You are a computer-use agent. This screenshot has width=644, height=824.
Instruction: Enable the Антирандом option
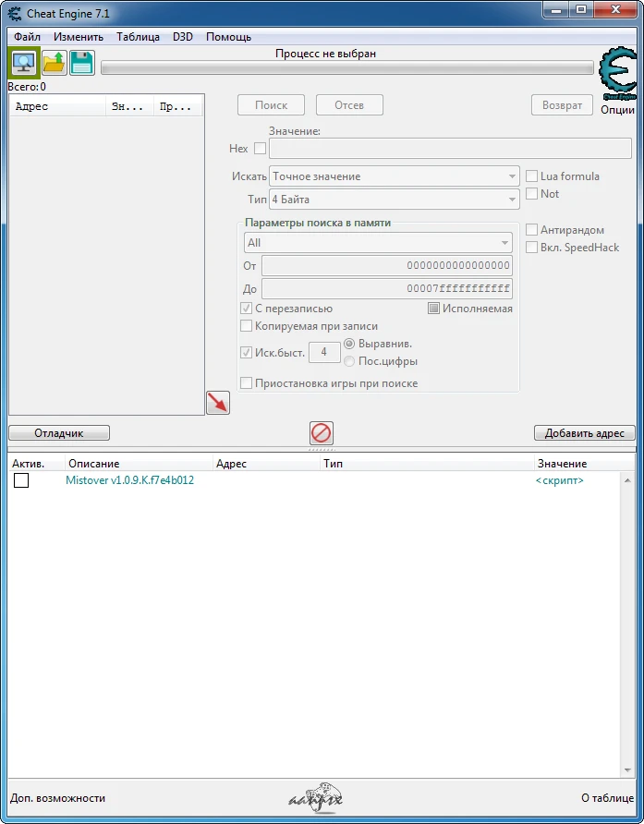point(531,230)
